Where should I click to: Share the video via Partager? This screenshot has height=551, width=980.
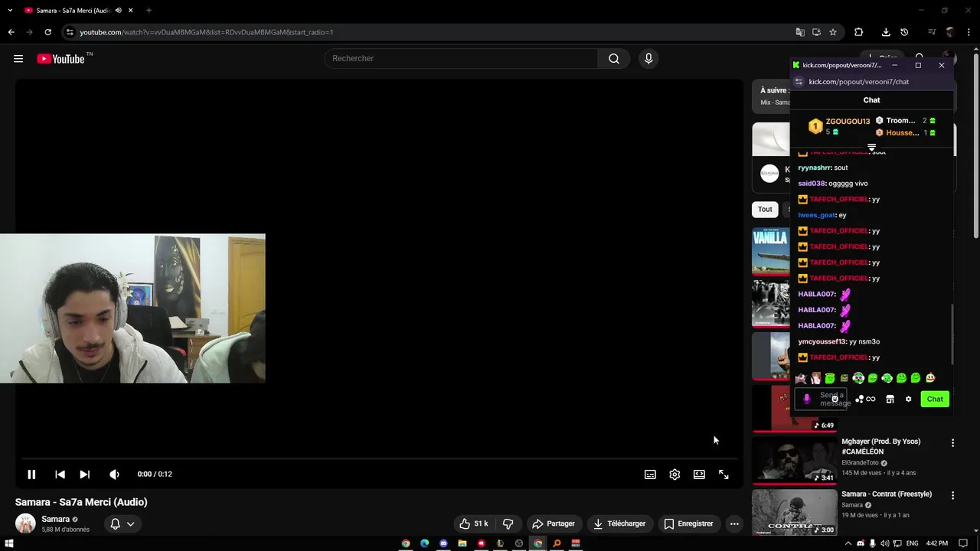554,523
